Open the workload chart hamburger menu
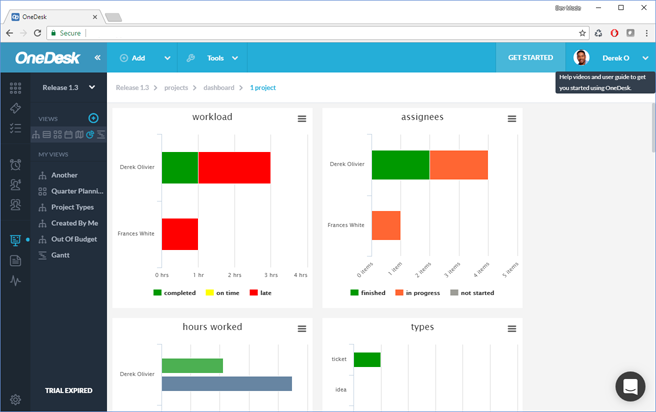 tap(302, 119)
